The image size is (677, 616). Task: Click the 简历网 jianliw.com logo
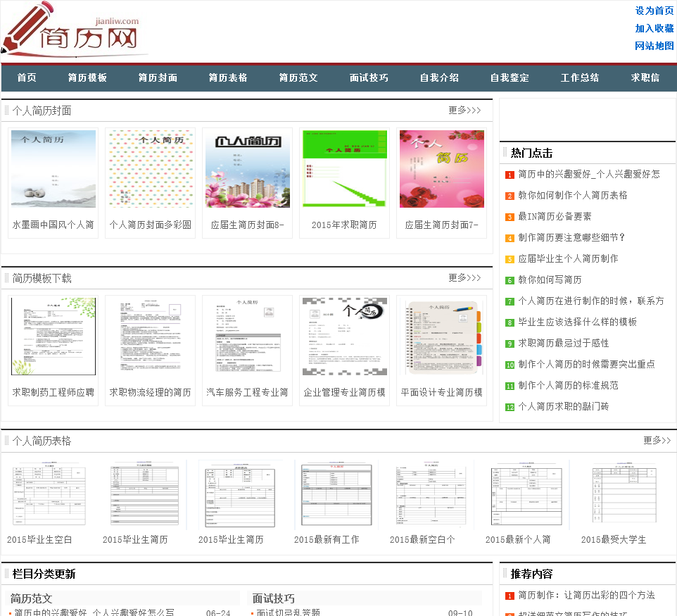point(75,30)
